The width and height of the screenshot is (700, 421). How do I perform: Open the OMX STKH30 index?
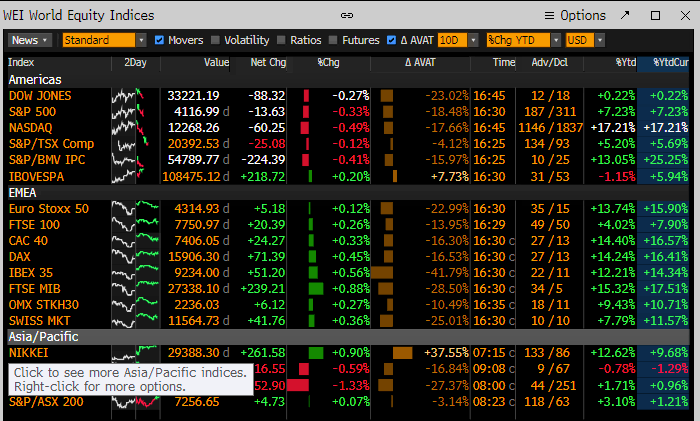(44, 305)
